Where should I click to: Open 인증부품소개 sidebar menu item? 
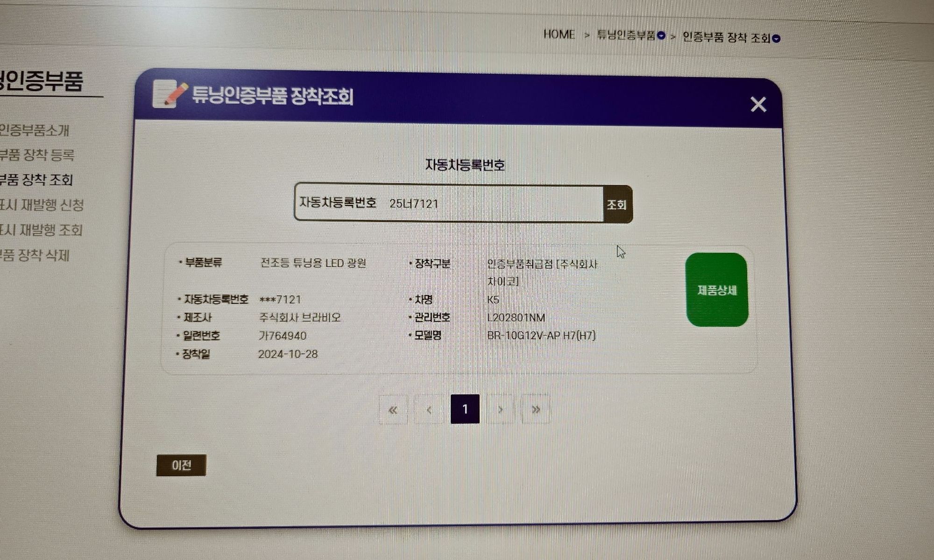coord(35,130)
